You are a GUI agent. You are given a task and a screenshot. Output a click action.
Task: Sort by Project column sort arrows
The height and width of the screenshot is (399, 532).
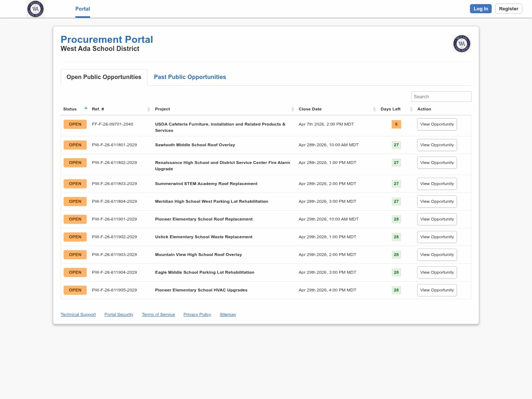pos(293,109)
